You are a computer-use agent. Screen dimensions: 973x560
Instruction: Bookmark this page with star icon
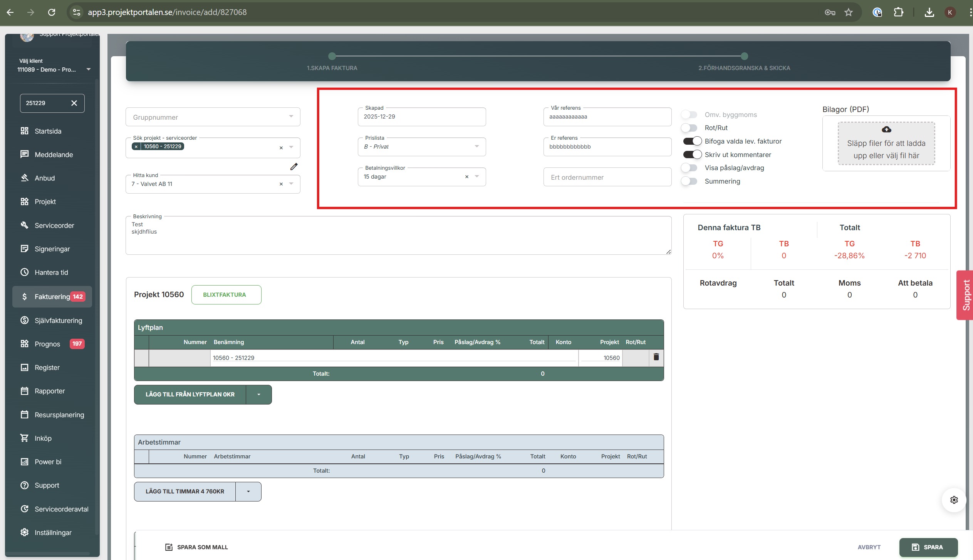849,12
